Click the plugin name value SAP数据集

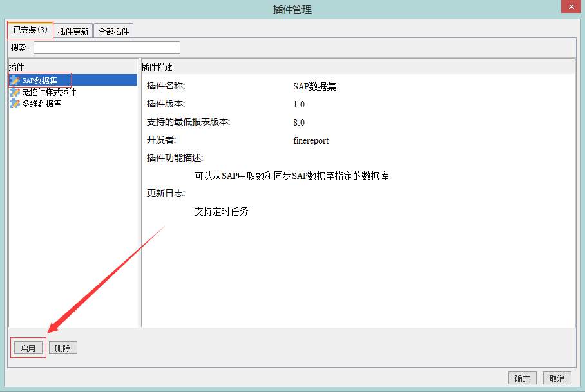pyautogui.click(x=314, y=86)
